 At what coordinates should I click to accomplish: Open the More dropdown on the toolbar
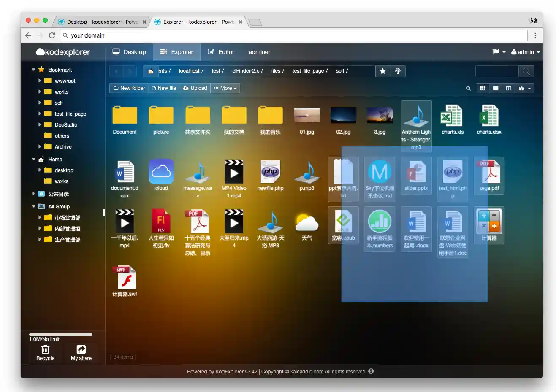click(225, 88)
